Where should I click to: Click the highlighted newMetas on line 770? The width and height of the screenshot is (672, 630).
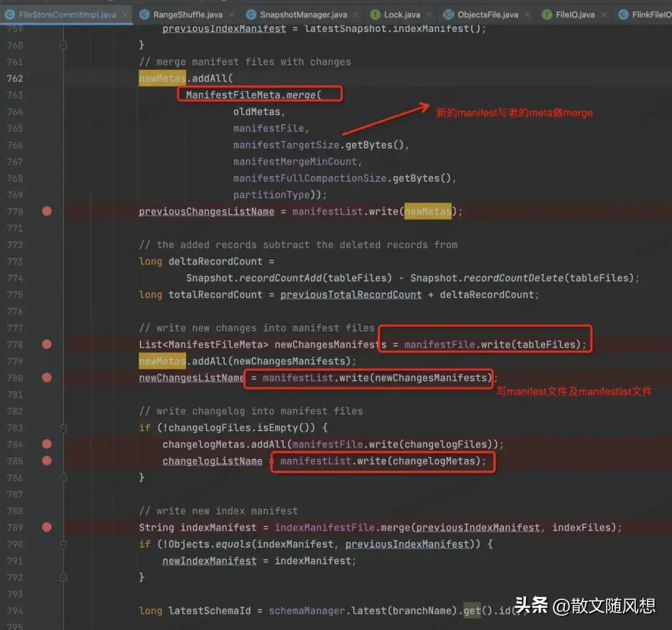[x=427, y=211]
